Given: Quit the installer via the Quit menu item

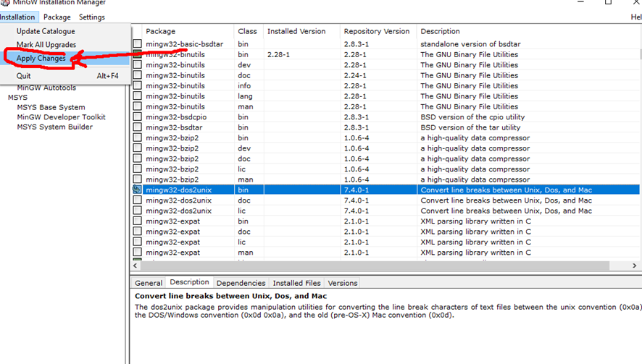Looking at the screenshot, I should 24,76.
